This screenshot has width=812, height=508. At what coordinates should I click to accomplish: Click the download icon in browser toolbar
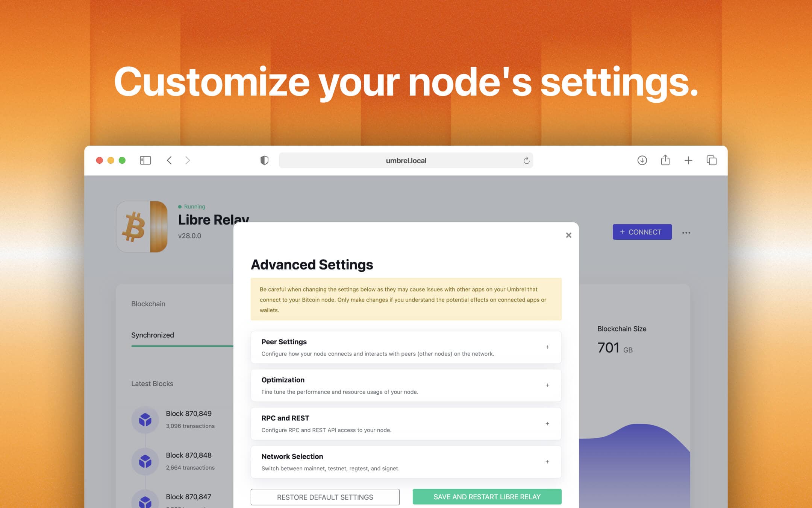(x=642, y=160)
